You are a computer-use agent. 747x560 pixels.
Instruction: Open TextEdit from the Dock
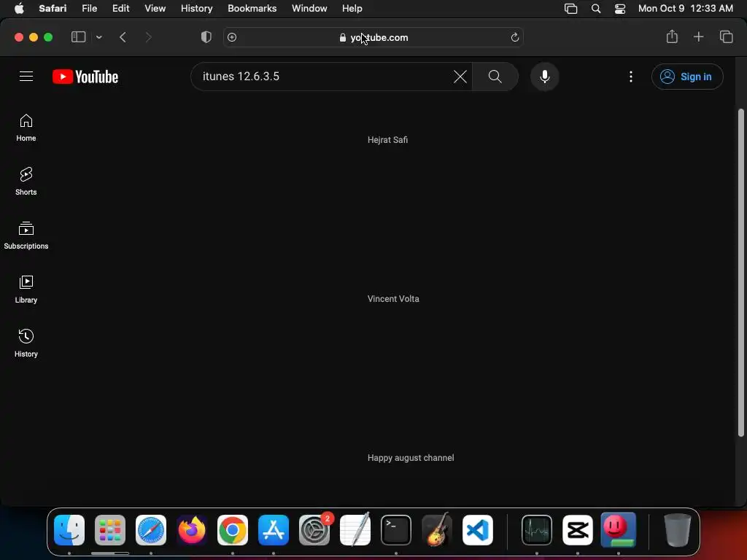[x=355, y=530]
